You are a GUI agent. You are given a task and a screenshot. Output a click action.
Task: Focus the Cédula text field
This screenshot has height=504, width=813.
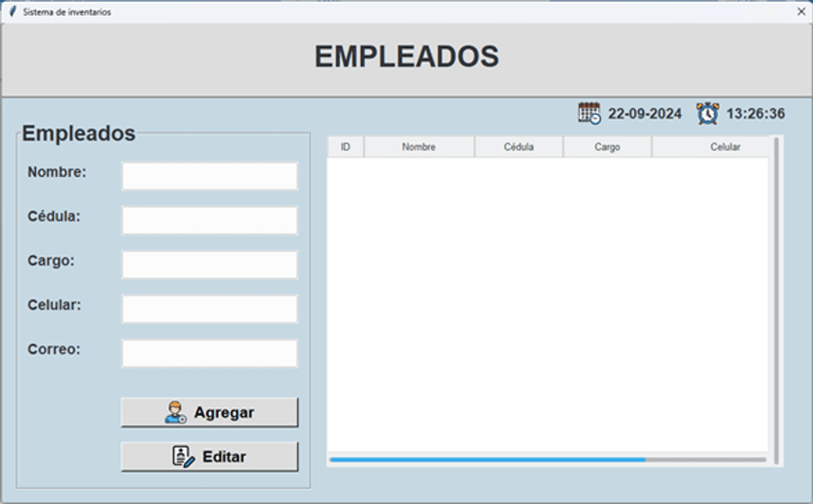coord(209,220)
